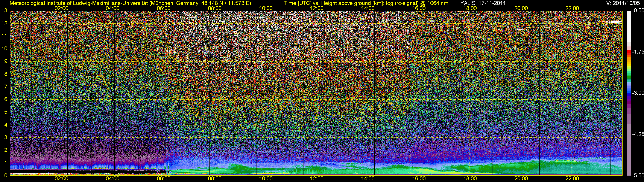
Task: Pick the 12:00 label on the bottom time axis
Action: pyautogui.click(x=317, y=179)
